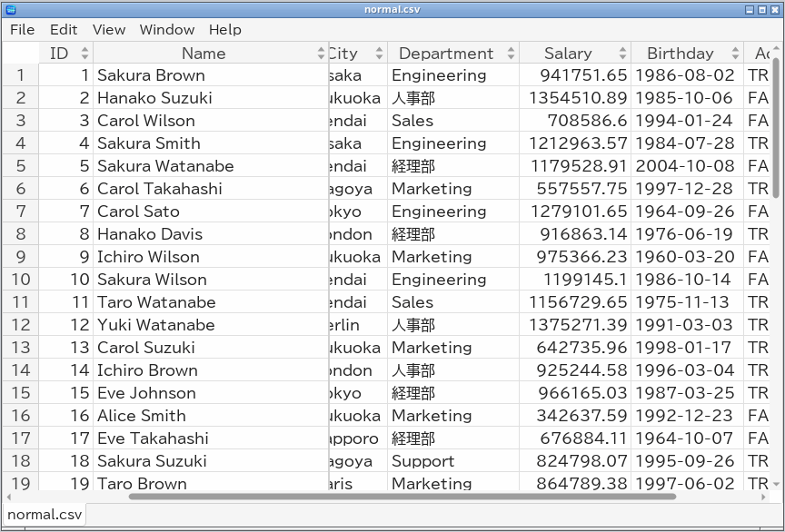Click the ID column sort arrows
This screenshot has width=785, height=532.
point(84,53)
